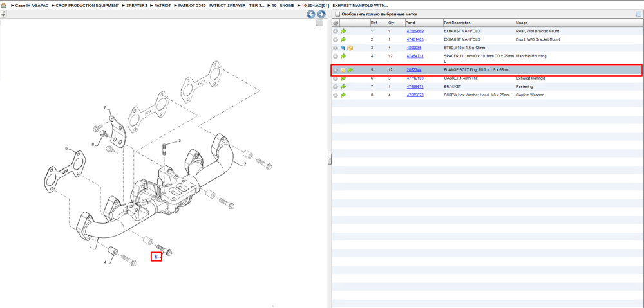Image resolution: width=644 pixels, height=308 pixels.
Task: Add GASKET part 47712103 with plus circle
Action: tap(336, 78)
